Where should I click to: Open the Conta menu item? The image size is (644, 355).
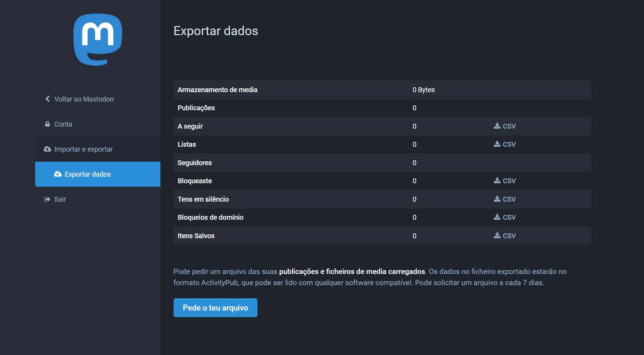coord(63,124)
